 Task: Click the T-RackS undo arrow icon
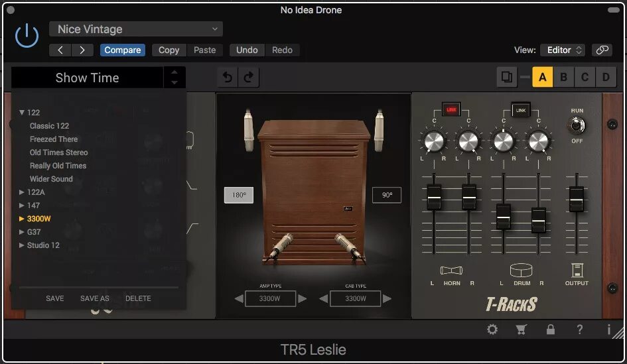[228, 77]
